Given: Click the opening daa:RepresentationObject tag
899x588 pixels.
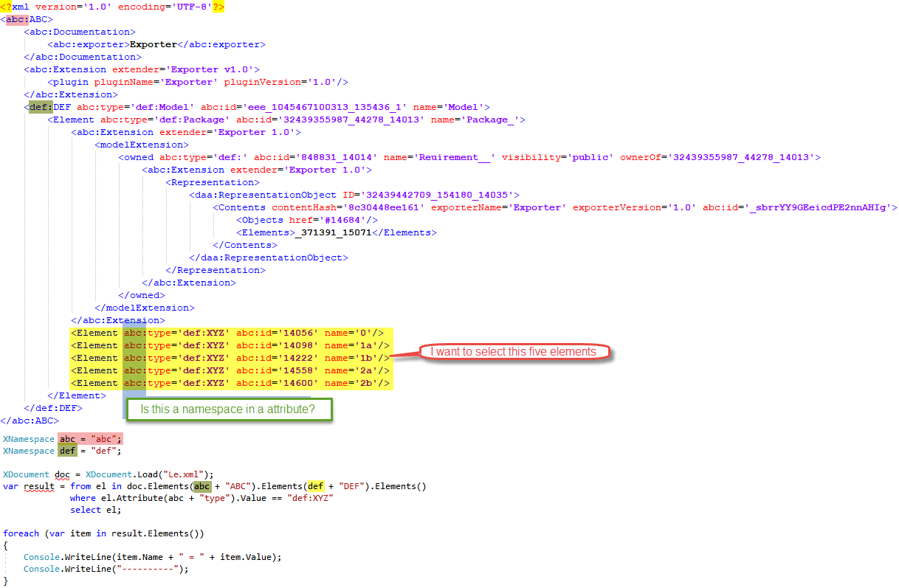Looking at the screenshot, I should 354,195.
